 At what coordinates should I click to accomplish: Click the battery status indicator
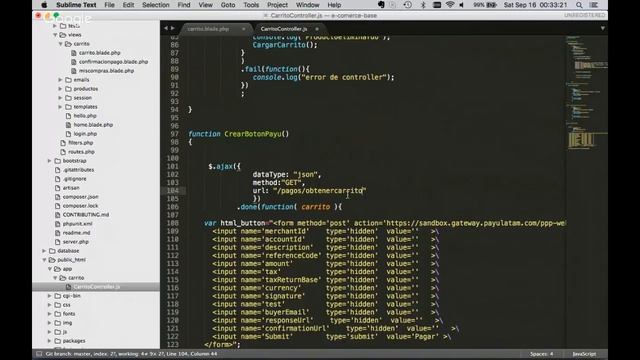pyautogui.click(x=485, y=5)
